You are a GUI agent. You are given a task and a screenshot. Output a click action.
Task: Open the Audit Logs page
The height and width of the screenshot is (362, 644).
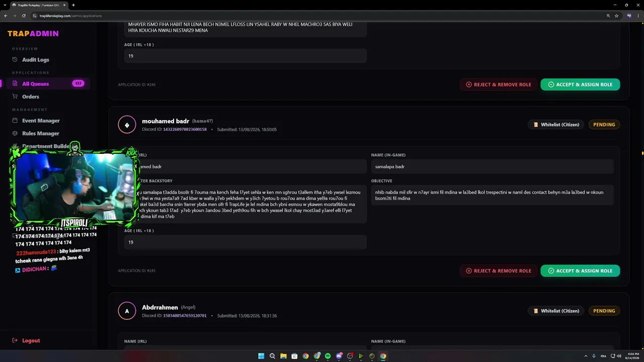coord(35,60)
